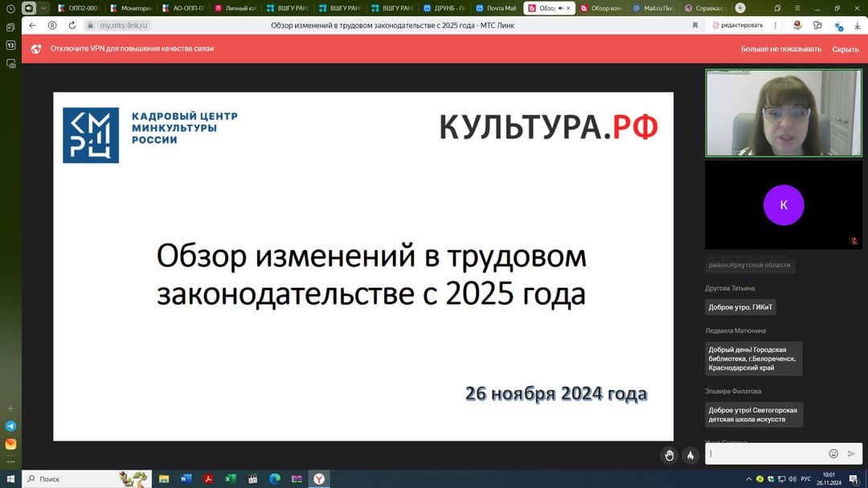
Task: Click the fire reaction icon
Action: click(x=690, y=455)
